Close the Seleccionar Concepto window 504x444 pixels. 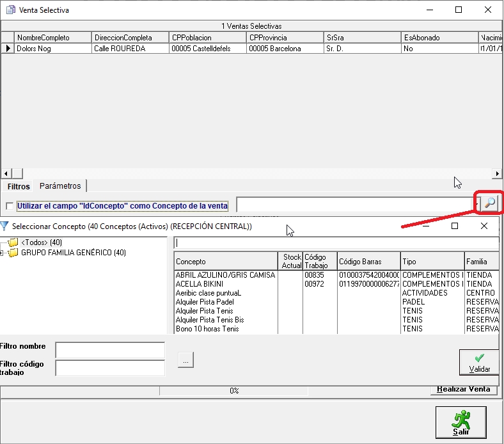[x=484, y=226]
